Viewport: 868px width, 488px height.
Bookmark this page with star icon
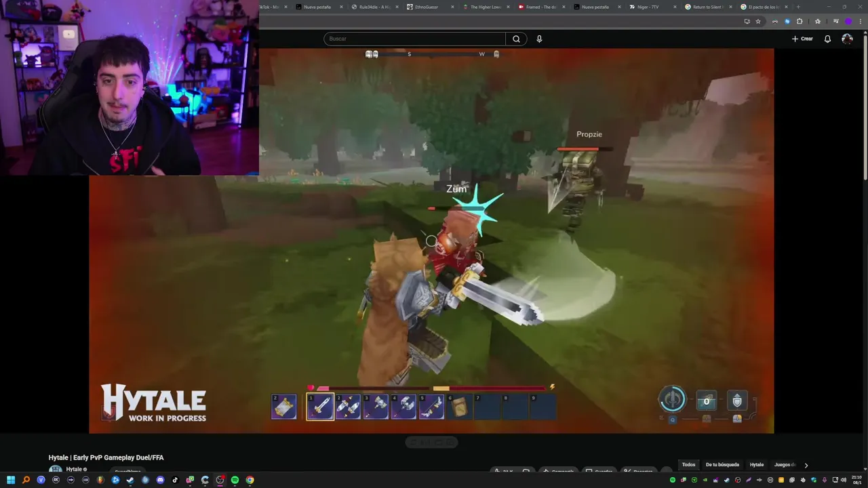[x=758, y=21]
